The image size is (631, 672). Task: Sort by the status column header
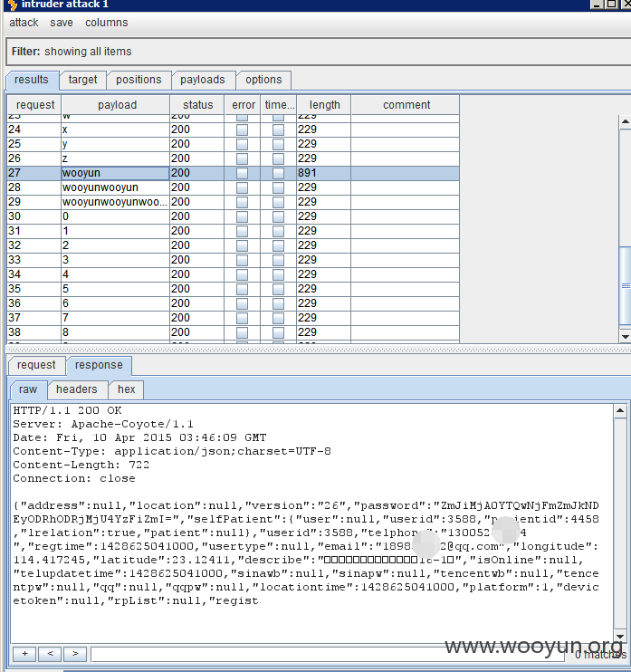click(x=197, y=105)
